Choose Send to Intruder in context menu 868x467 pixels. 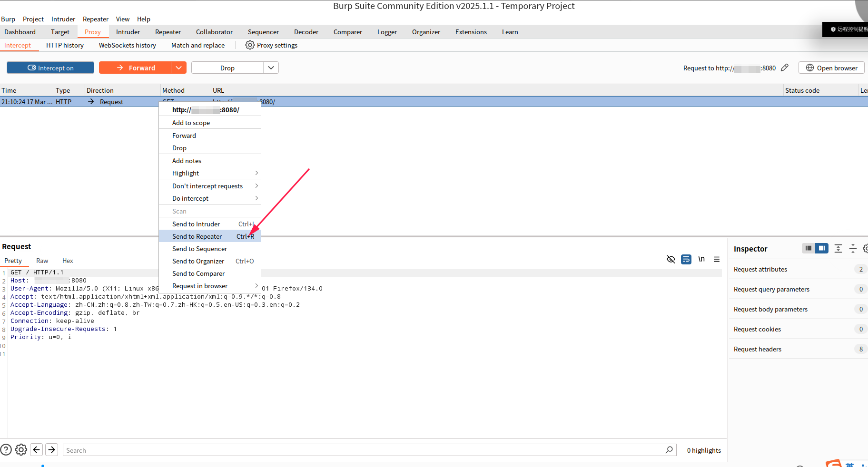[210, 224]
